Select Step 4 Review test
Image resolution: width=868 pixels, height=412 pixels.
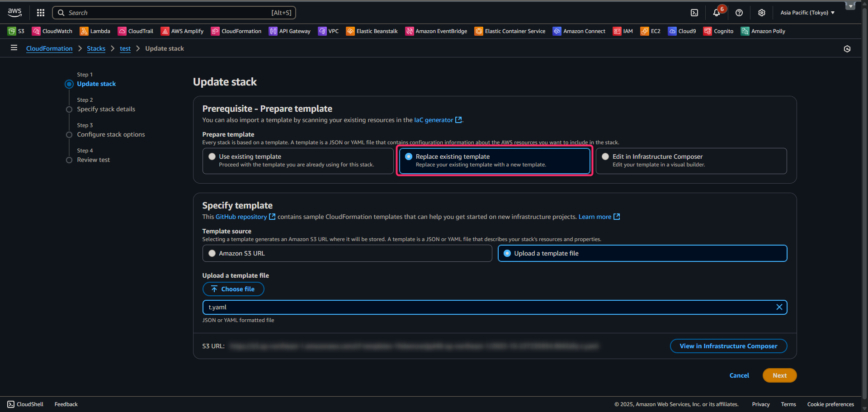93,160
